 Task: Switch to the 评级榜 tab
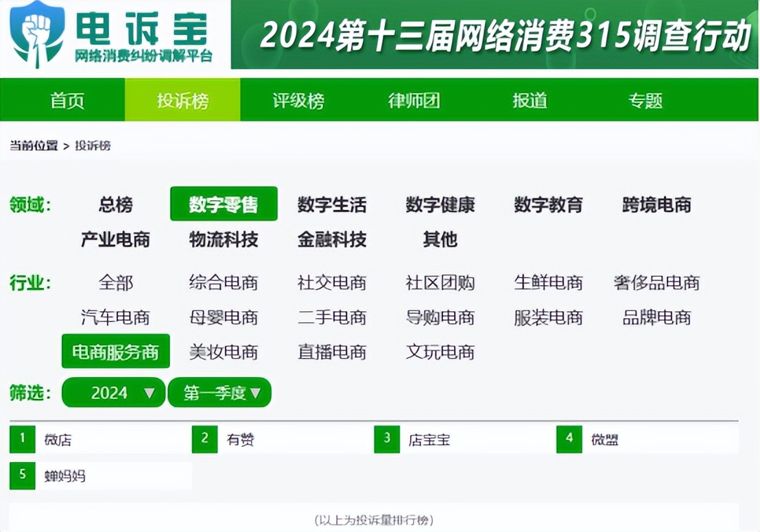point(298,100)
